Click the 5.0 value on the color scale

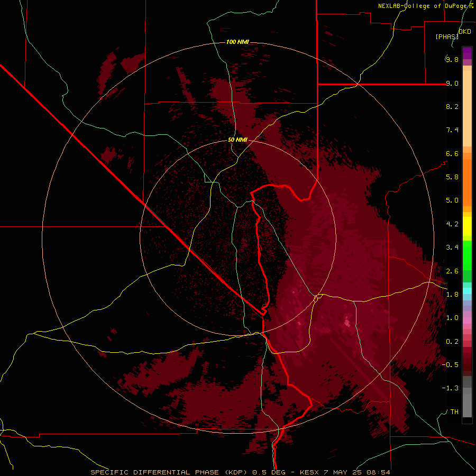[x=452, y=200]
